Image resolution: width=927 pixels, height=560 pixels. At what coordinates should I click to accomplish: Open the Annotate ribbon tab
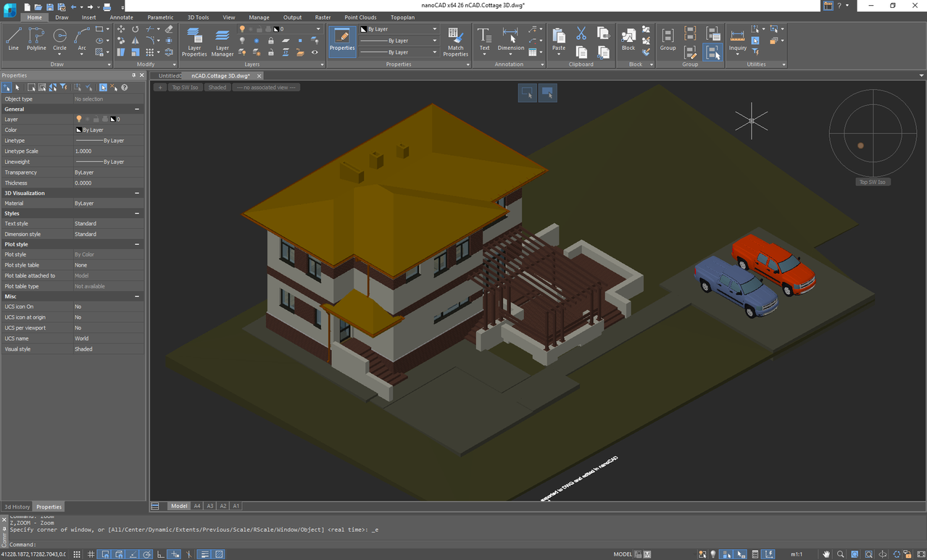coord(121,17)
